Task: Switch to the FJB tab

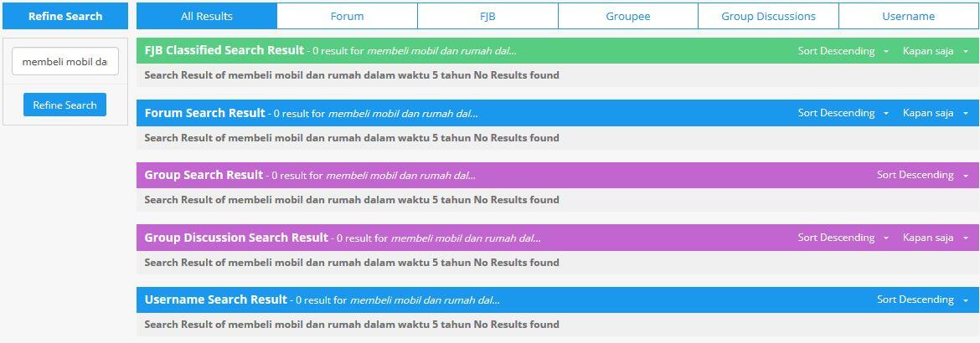Action: point(487,16)
